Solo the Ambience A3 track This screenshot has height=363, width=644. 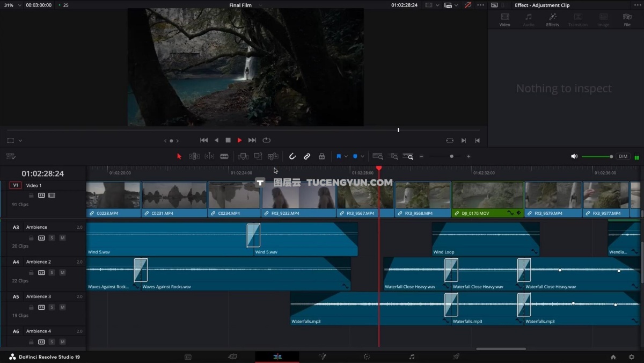point(52,238)
